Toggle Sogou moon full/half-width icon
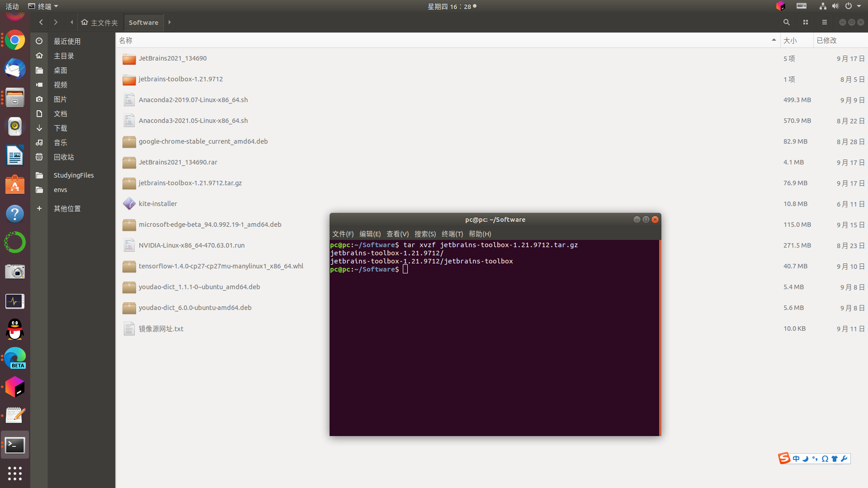The image size is (868, 488). pos(806,459)
